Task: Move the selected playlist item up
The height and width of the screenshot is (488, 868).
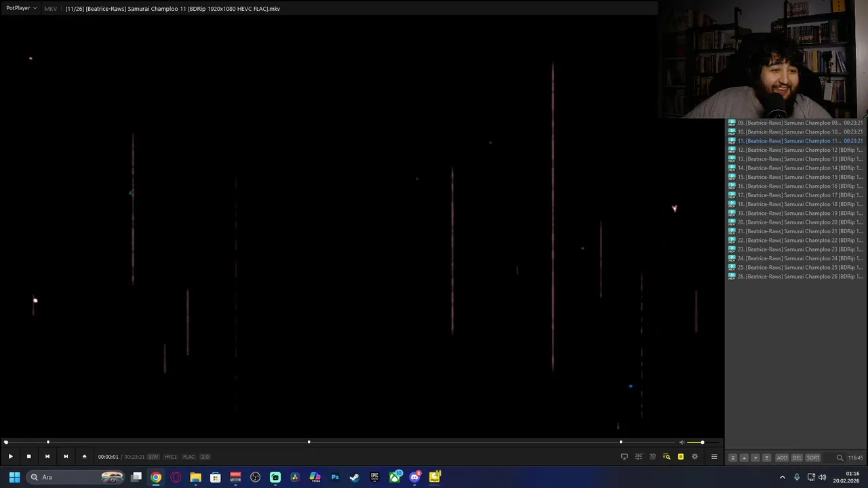Action: 744,457
